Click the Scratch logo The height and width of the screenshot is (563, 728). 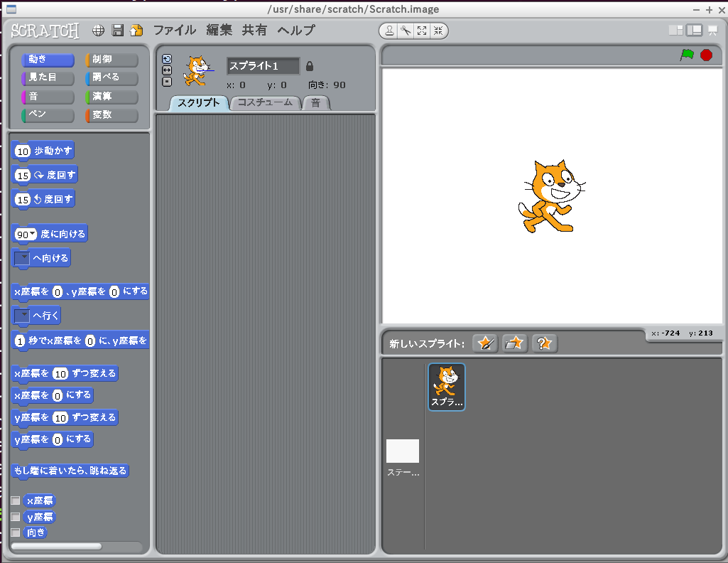(x=45, y=31)
